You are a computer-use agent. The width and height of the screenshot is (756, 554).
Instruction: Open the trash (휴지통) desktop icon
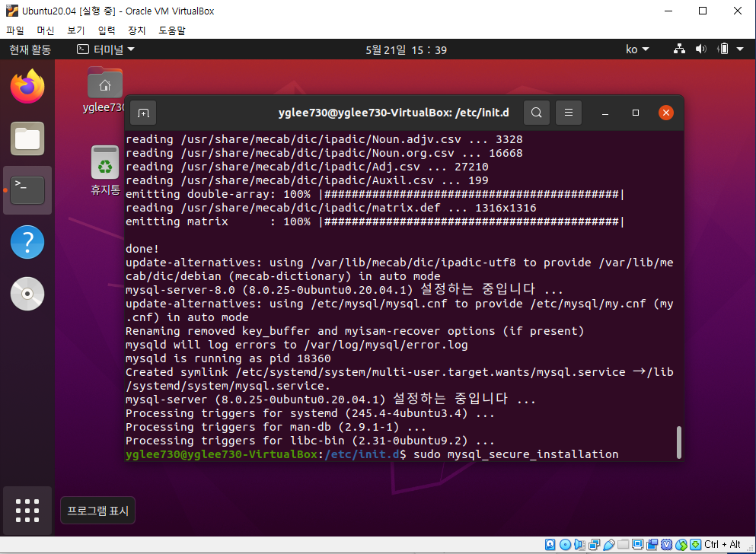105,170
